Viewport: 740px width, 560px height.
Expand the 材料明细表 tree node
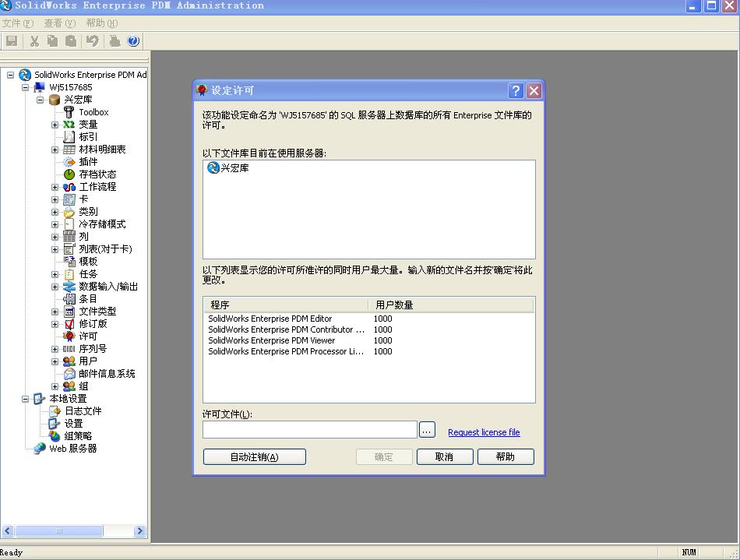pos(55,150)
